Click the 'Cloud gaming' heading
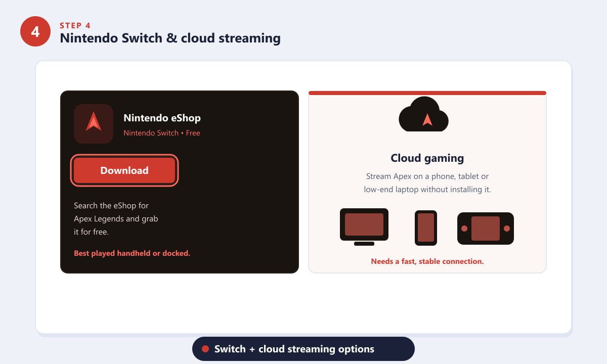This screenshot has height=364, width=607. click(x=427, y=158)
